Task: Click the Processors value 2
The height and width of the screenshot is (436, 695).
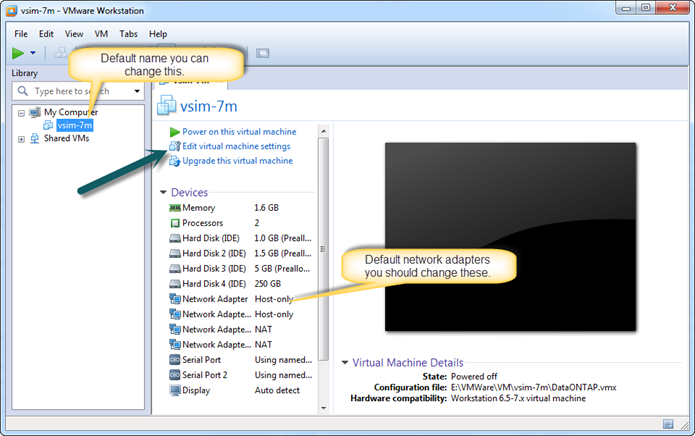Action: [x=257, y=223]
